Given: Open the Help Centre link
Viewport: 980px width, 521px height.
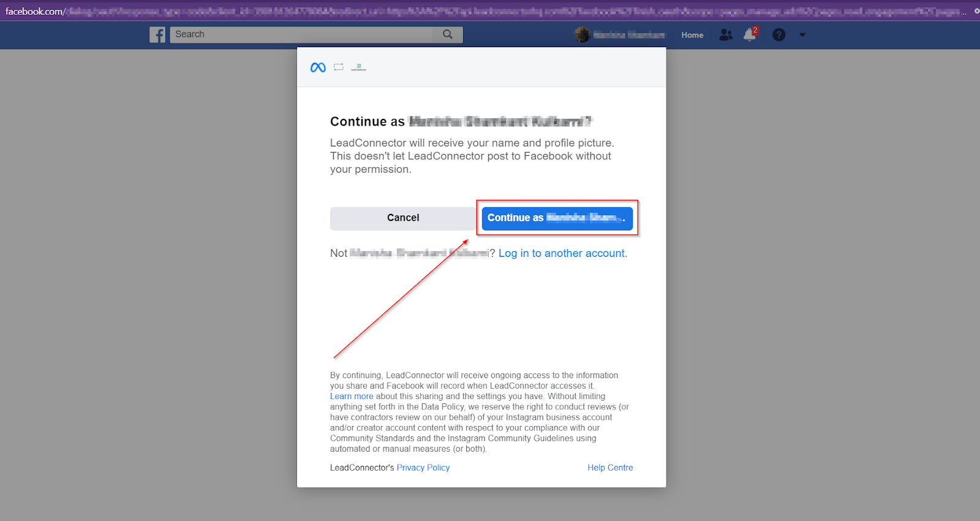Looking at the screenshot, I should pos(610,468).
